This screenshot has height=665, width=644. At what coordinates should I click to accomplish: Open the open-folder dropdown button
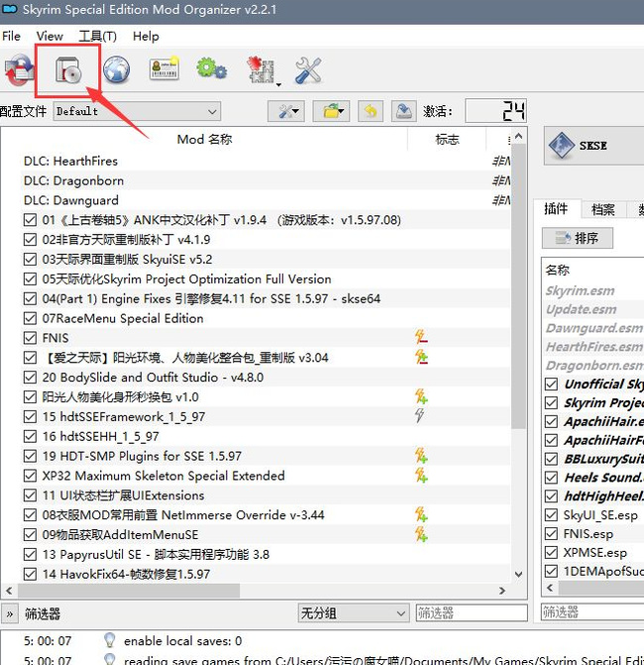click(335, 111)
